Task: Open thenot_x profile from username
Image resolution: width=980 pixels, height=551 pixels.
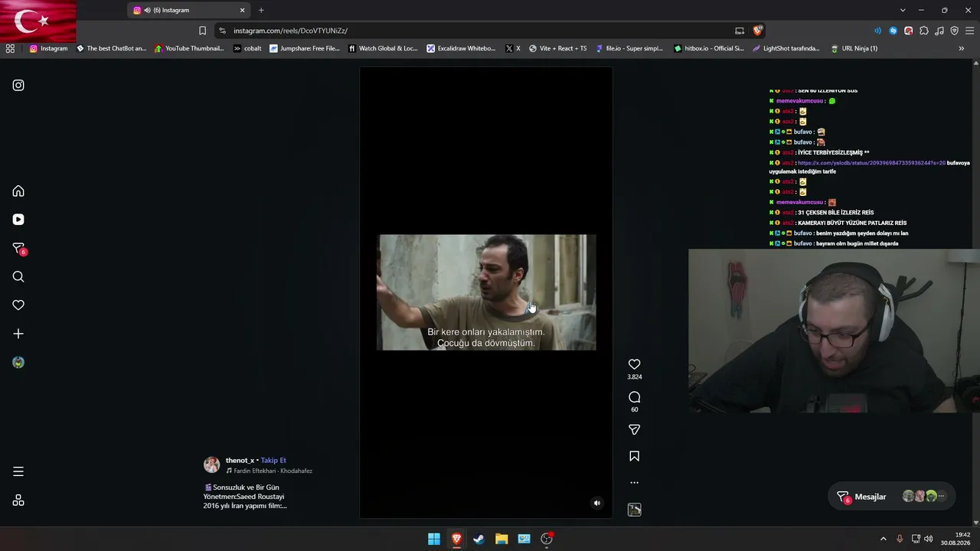Action: coord(240,461)
